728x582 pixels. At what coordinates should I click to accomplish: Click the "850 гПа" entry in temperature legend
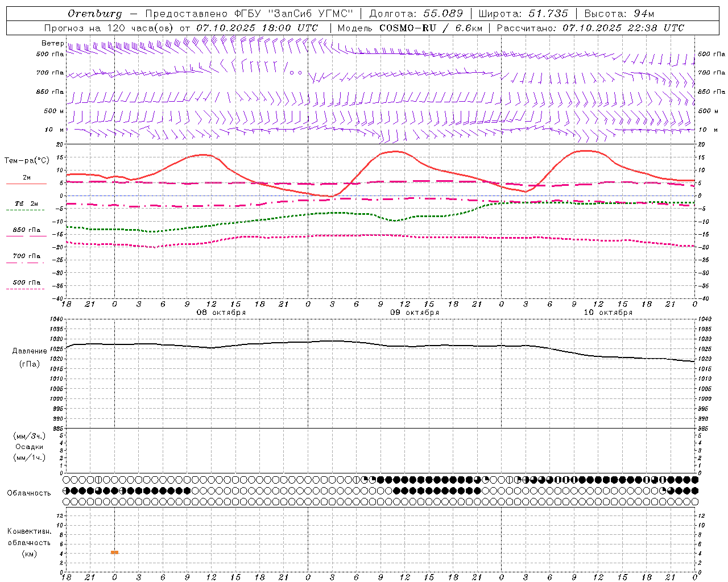[x=26, y=230]
